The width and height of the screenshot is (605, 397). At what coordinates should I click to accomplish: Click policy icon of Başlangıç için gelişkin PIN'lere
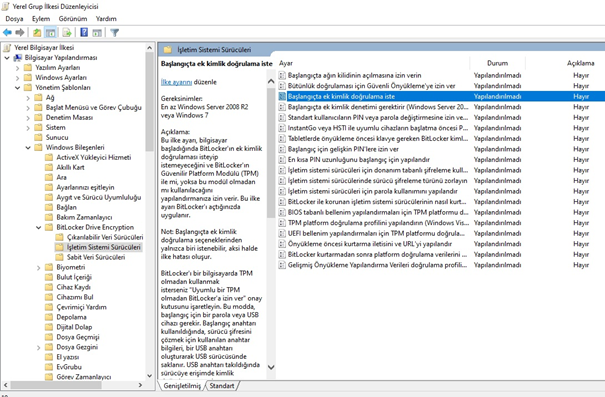tap(282, 149)
